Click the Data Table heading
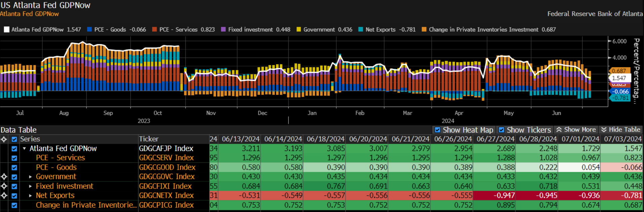 (18, 130)
